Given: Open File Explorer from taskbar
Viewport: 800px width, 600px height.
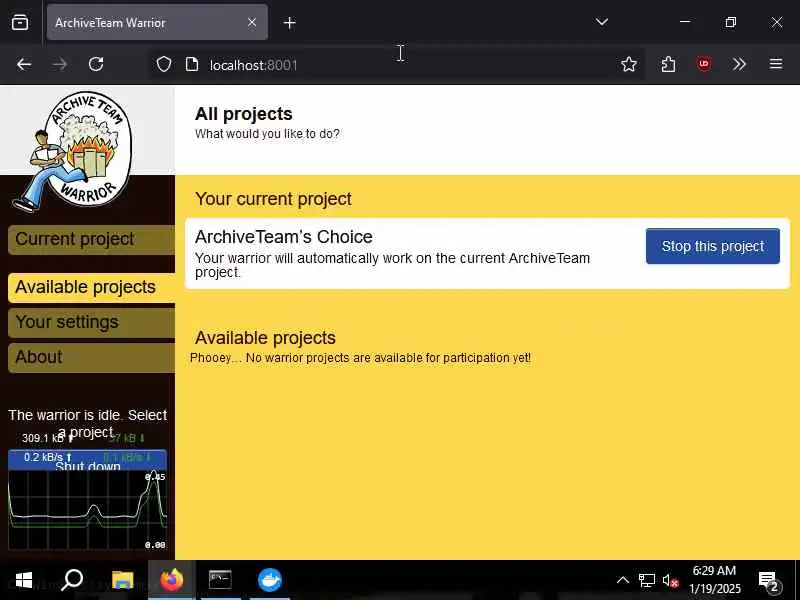Looking at the screenshot, I should (x=122, y=580).
